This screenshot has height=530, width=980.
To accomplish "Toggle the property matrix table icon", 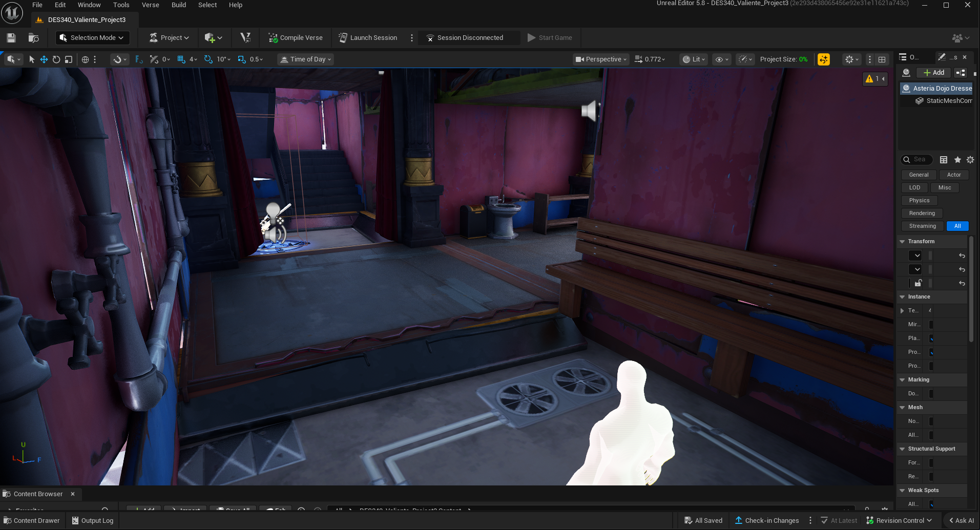I will tap(944, 160).
